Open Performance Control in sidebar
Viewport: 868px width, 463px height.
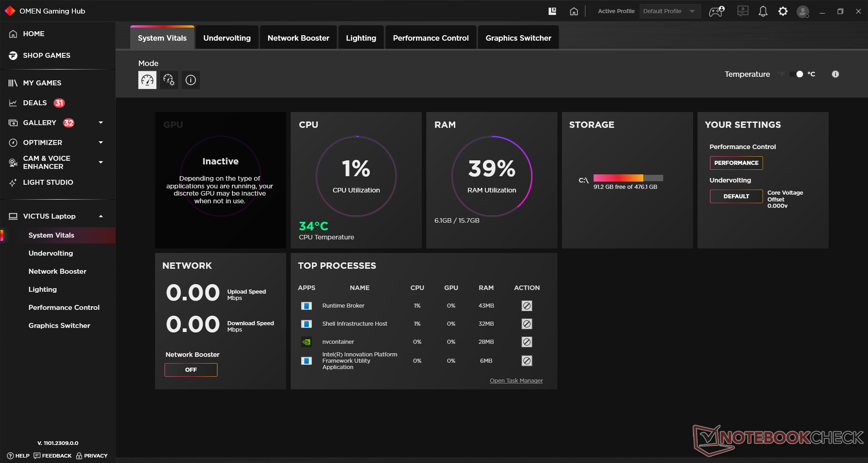point(64,308)
